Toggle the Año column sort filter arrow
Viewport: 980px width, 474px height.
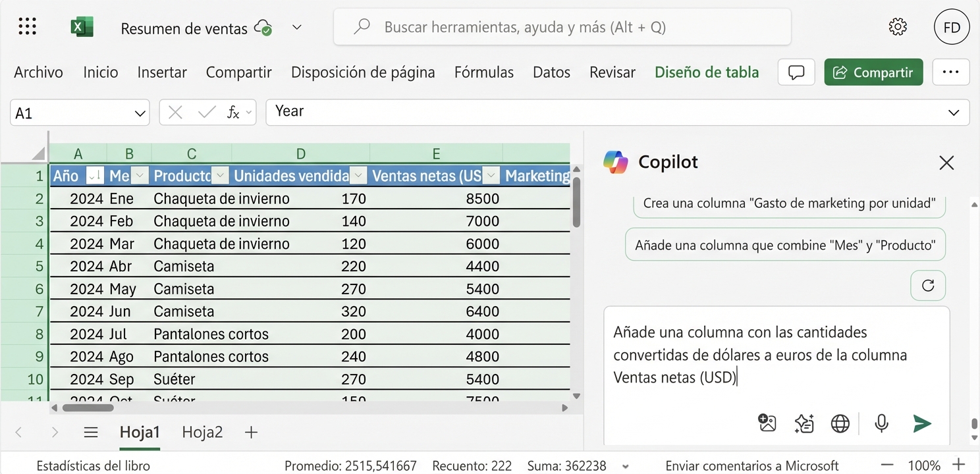tap(95, 176)
